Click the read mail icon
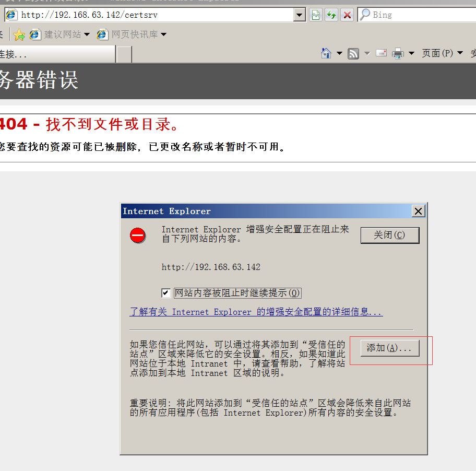Image resolution: width=476 pixels, height=471 pixels. tap(381, 53)
